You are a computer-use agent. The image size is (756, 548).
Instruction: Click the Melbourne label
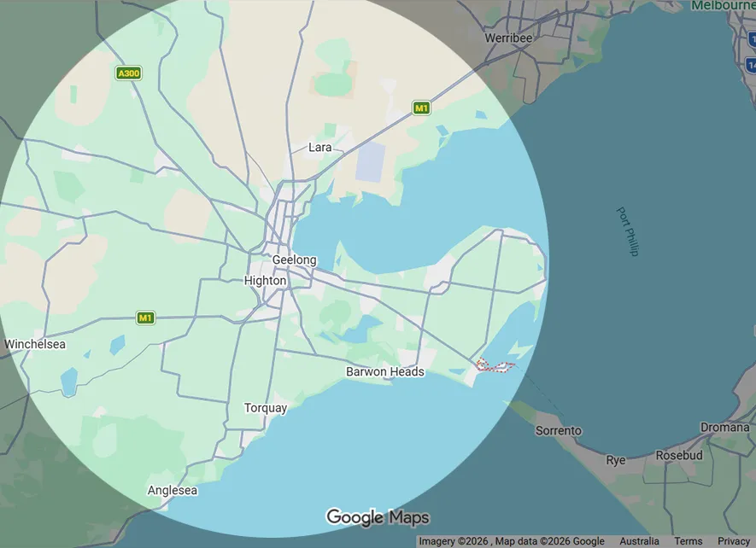[724, 5]
